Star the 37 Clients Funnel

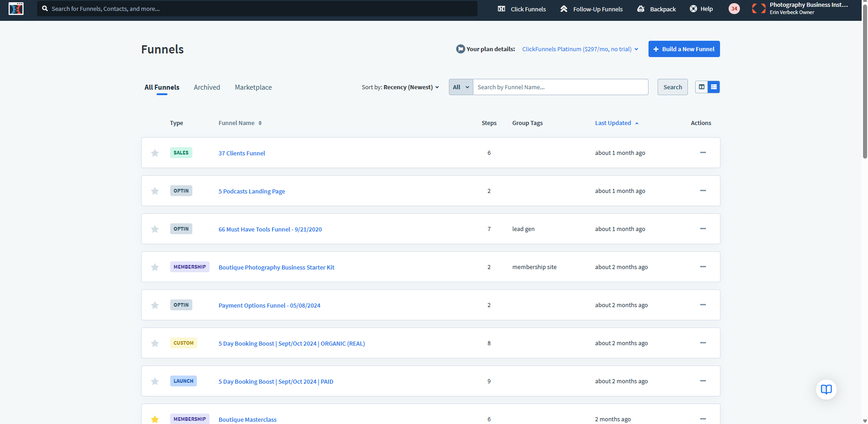155,153
